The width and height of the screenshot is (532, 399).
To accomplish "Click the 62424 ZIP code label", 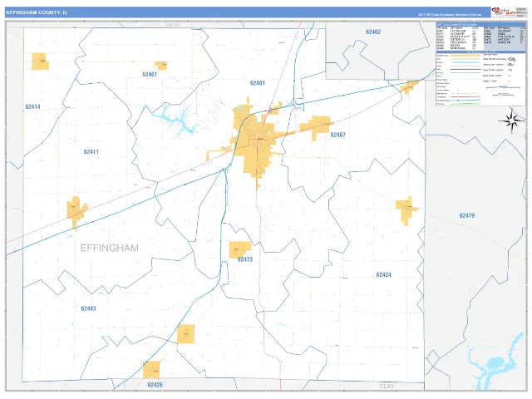I will 384,275.
